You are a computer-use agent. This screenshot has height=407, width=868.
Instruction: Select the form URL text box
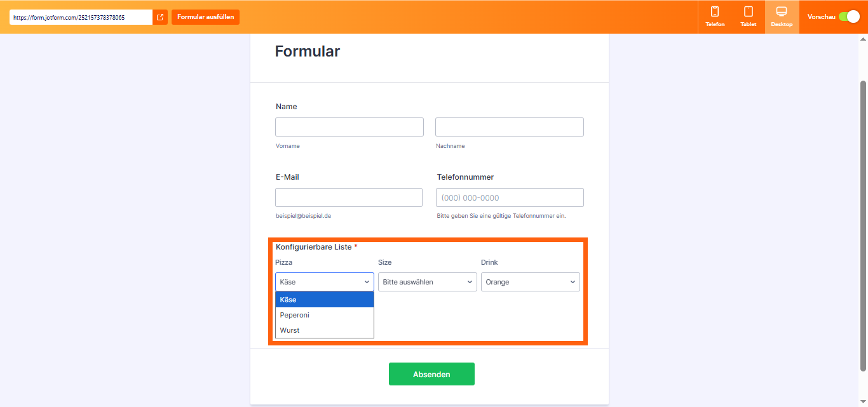(x=81, y=17)
